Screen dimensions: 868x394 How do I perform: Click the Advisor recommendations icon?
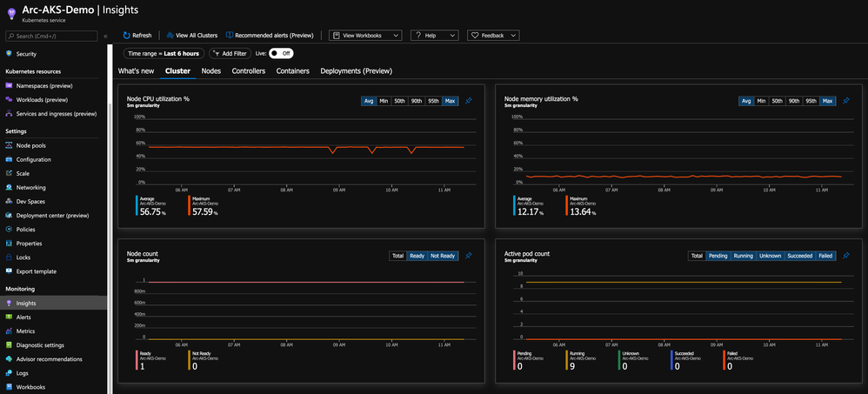(x=9, y=359)
